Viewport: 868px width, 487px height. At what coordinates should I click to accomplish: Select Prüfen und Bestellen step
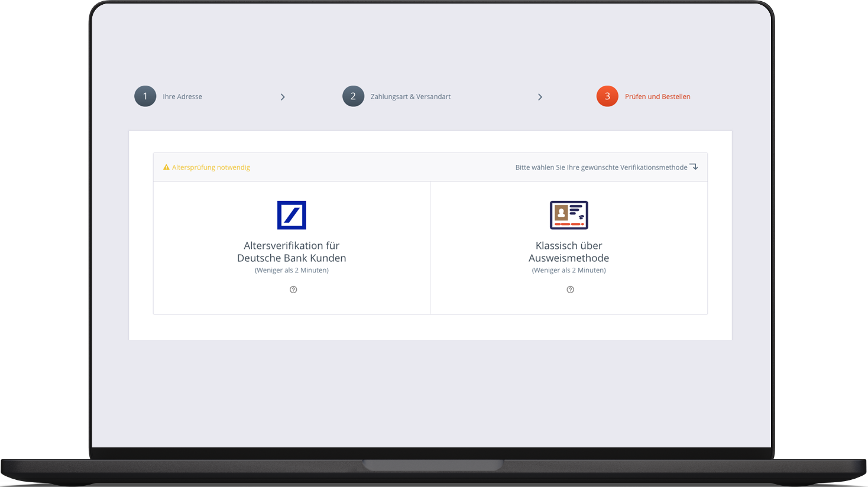(x=658, y=96)
